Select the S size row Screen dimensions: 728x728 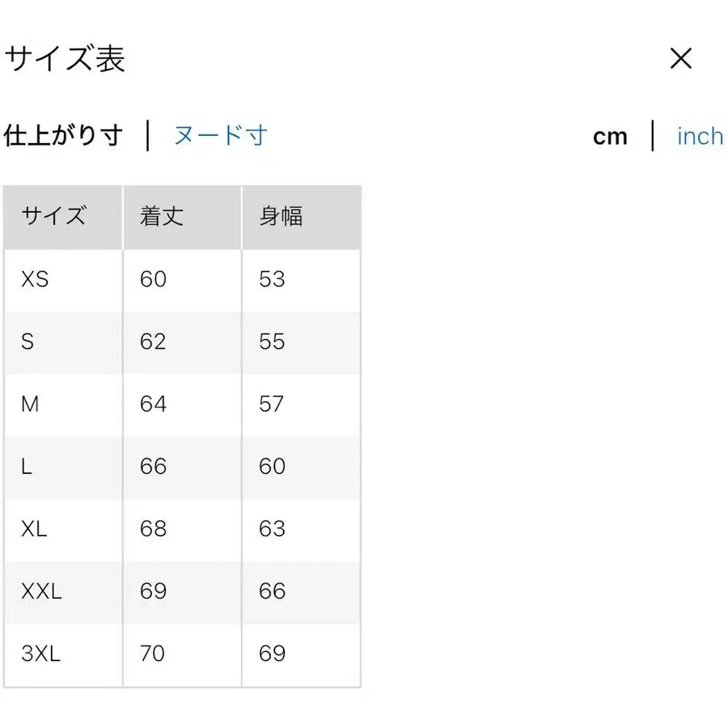tap(28, 342)
